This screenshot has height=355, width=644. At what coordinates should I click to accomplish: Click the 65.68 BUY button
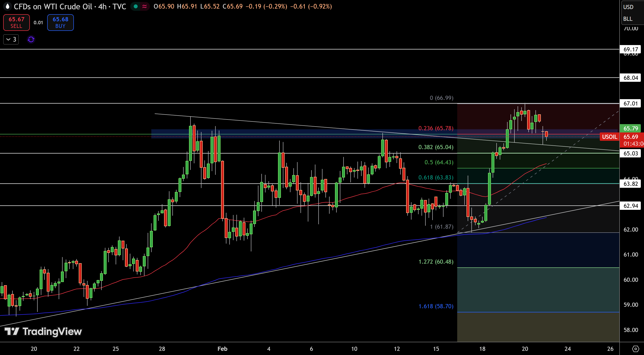[60, 23]
